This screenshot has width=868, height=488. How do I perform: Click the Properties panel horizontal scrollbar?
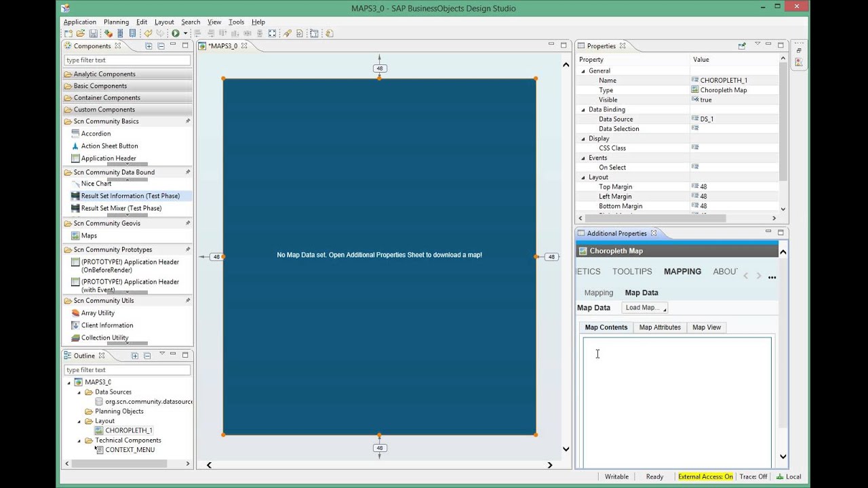point(654,218)
